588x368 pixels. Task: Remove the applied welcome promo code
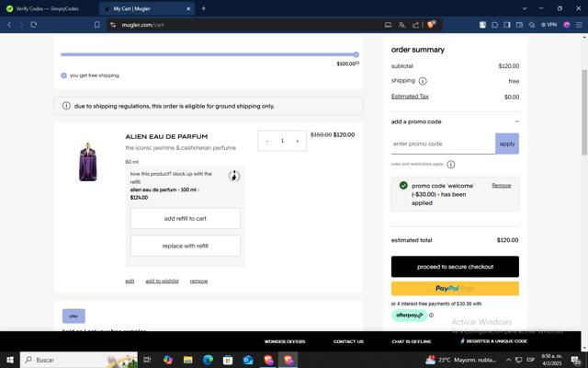502,186
